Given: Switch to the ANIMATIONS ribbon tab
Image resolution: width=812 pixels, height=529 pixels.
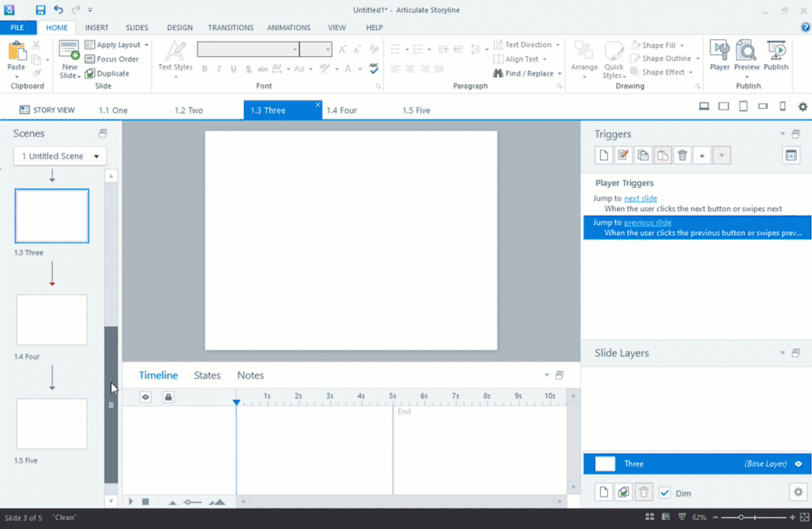Looking at the screenshot, I should [x=289, y=28].
